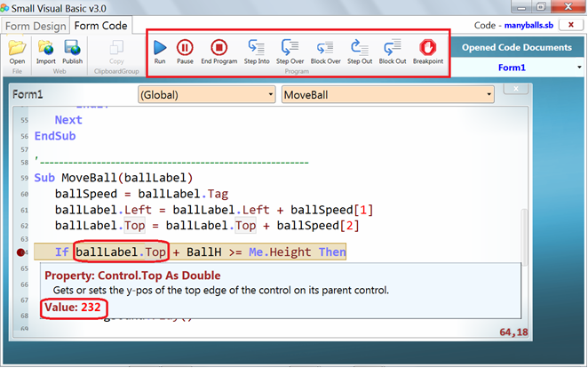The image size is (588, 368).
Task: Click the tooltip description about y-pos
Action: pyautogui.click(x=221, y=291)
